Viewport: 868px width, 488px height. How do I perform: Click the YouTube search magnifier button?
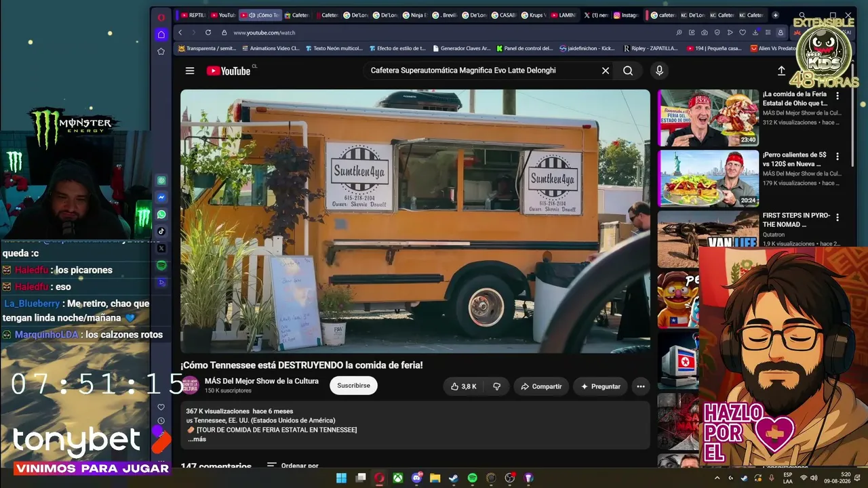628,70
